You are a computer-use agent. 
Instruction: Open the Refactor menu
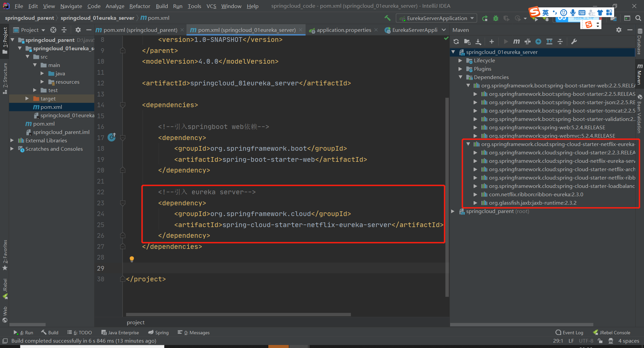pyautogui.click(x=140, y=6)
